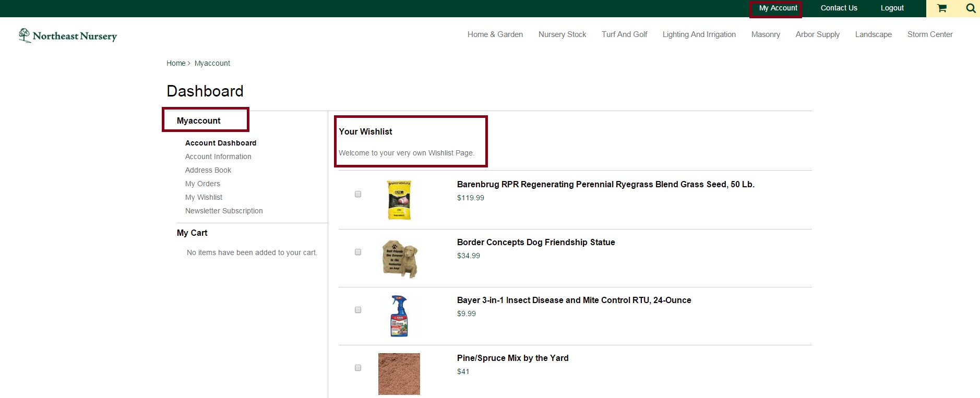Open the shopping cart icon

click(942, 8)
